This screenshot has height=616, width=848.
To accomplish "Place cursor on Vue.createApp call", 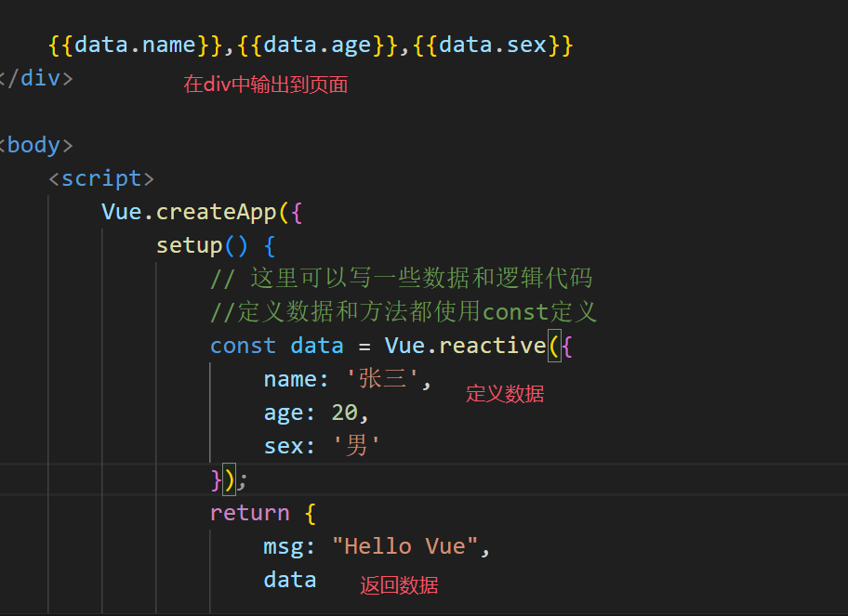I will point(202,213).
